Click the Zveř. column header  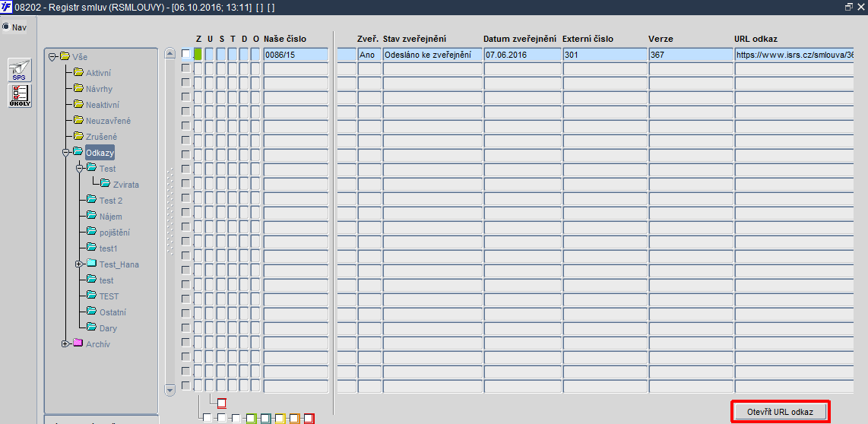click(x=368, y=39)
